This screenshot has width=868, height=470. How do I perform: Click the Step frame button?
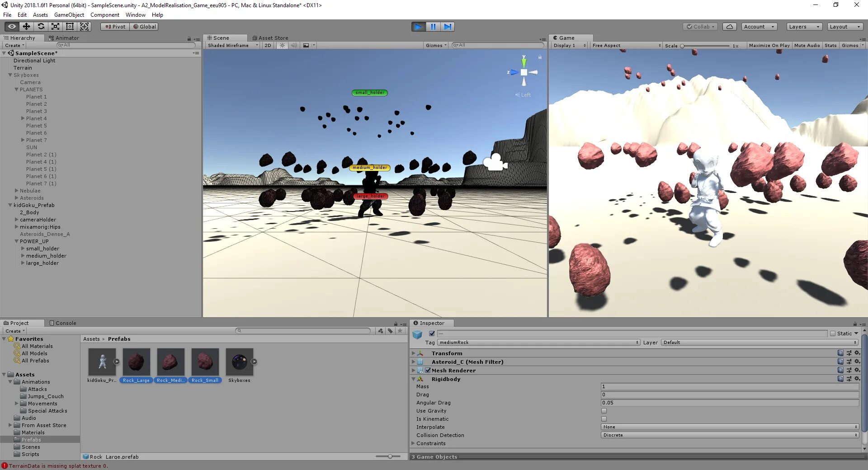447,27
